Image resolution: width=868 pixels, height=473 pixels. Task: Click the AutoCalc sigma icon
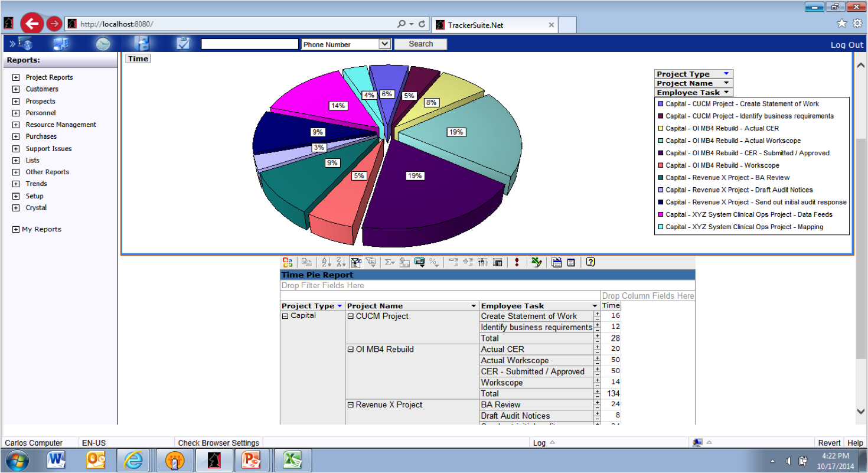(x=390, y=262)
